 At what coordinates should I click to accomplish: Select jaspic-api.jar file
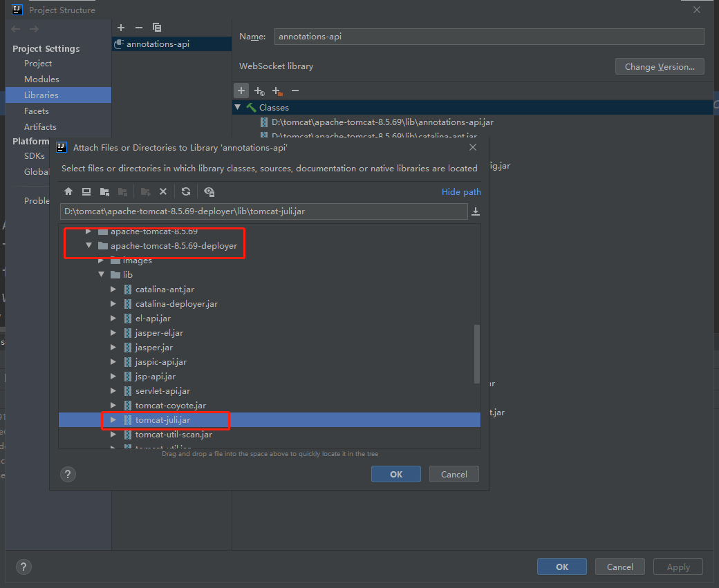[160, 362]
